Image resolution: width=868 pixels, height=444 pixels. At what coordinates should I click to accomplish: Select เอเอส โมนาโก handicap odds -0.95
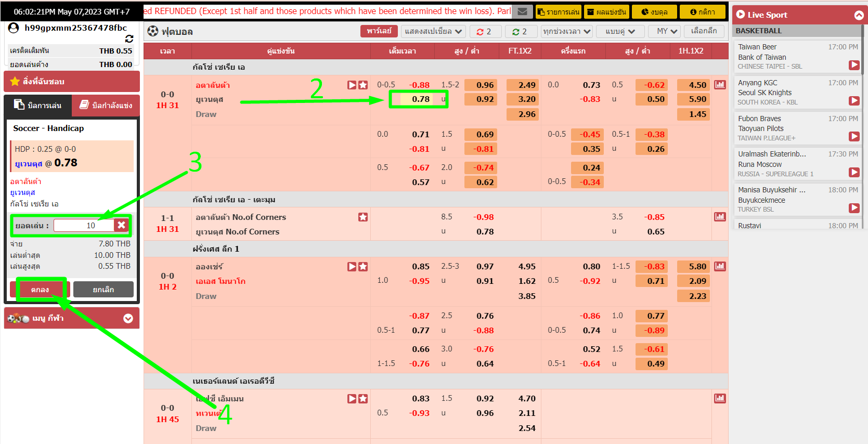[x=419, y=281]
